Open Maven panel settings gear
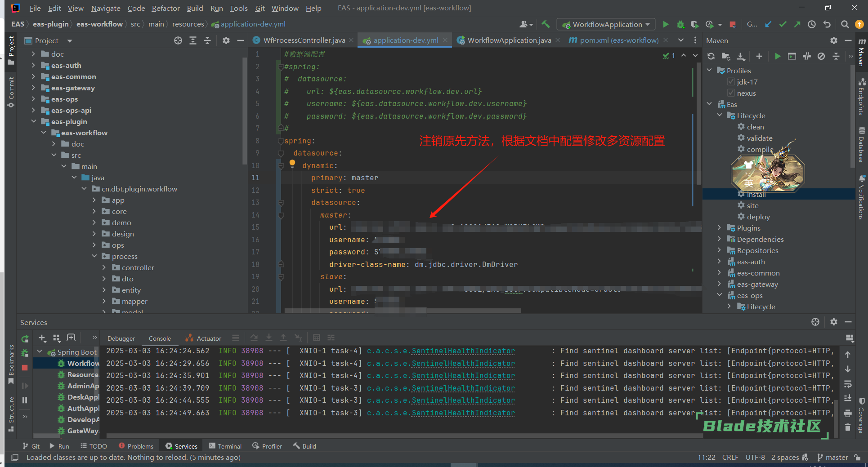The height and width of the screenshot is (467, 868). 834,40
